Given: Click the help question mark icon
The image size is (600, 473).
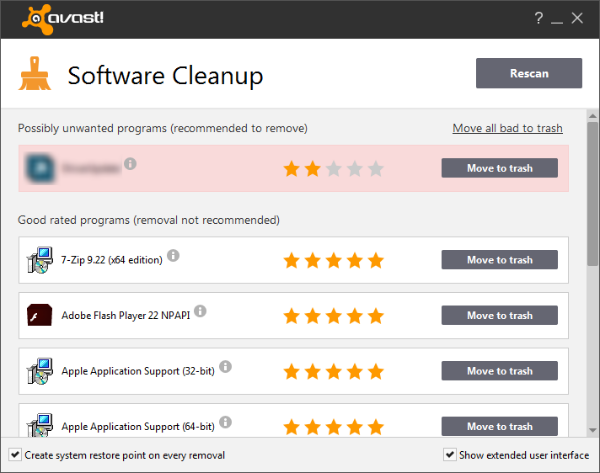Looking at the screenshot, I should pyautogui.click(x=539, y=18).
